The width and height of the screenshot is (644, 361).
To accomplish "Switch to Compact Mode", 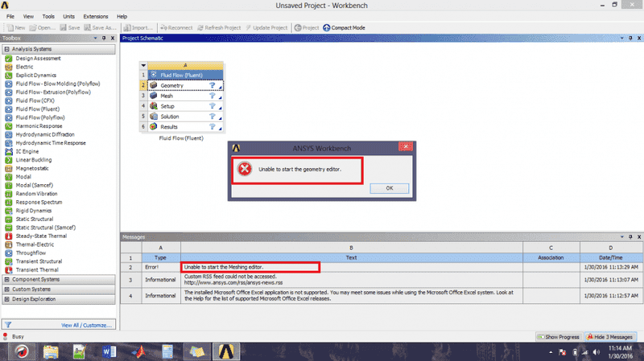I will tap(344, 28).
